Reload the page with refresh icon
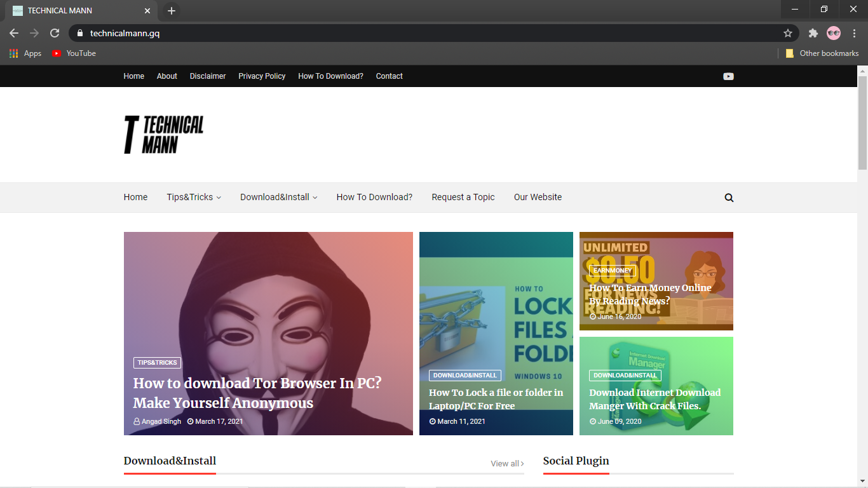The image size is (868, 488). pos(55,33)
